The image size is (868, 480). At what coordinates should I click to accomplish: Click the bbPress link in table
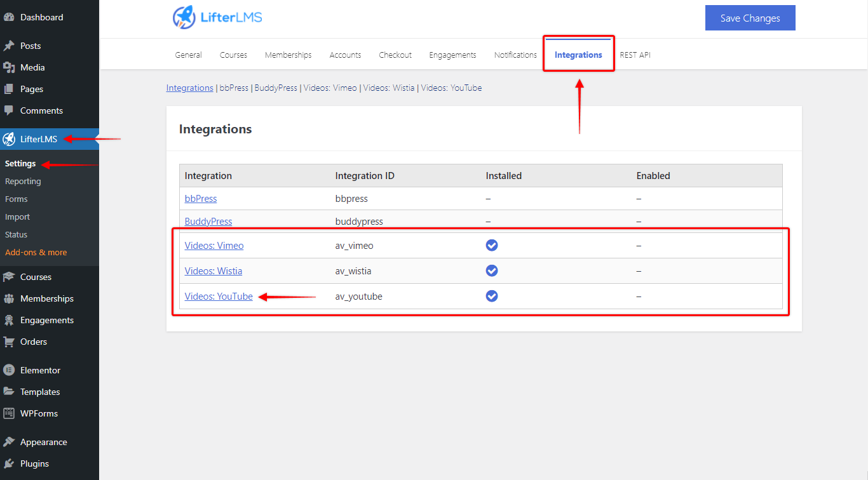click(x=201, y=199)
